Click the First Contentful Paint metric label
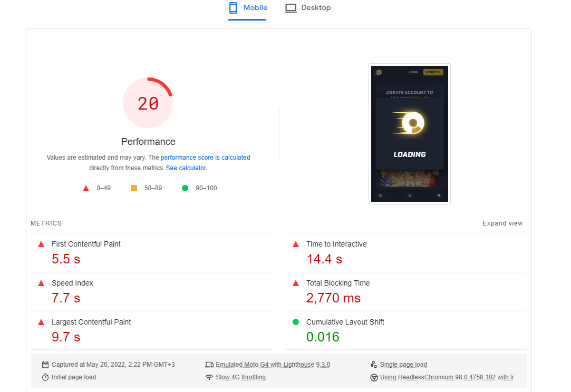 click(86, 244)
